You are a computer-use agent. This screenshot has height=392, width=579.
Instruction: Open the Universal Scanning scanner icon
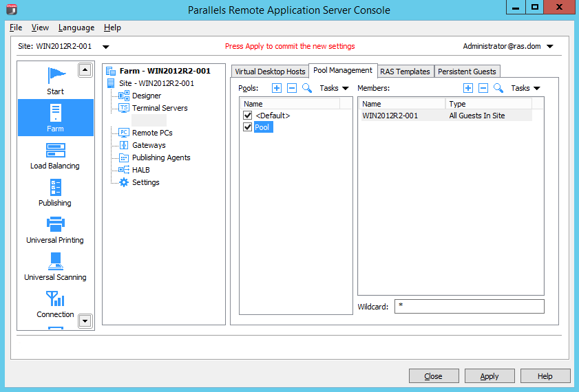(x=55, y=261)
